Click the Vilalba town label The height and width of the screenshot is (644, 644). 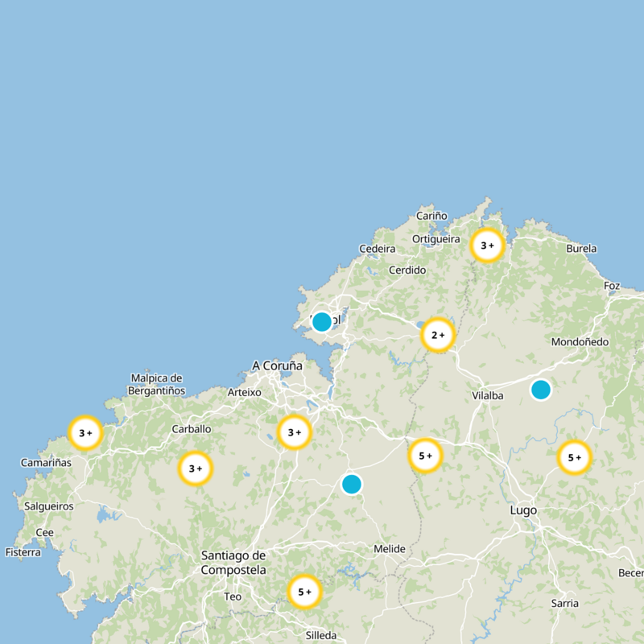[488, 395]
